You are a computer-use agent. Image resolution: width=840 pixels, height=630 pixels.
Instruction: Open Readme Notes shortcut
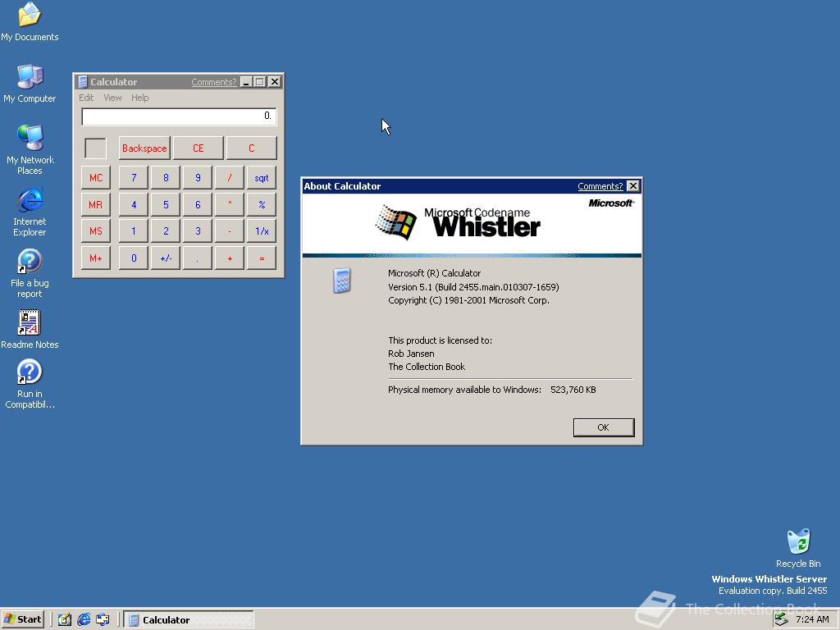30,329
